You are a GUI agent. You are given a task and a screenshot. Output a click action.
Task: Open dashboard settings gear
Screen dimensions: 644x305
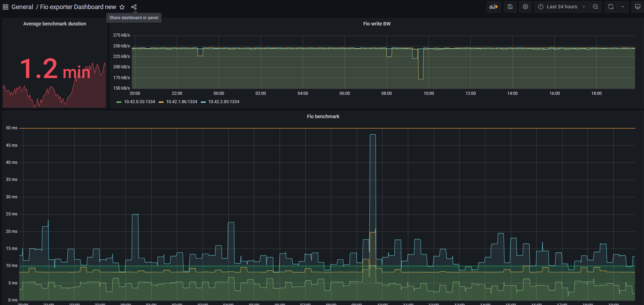coord(525,7)
